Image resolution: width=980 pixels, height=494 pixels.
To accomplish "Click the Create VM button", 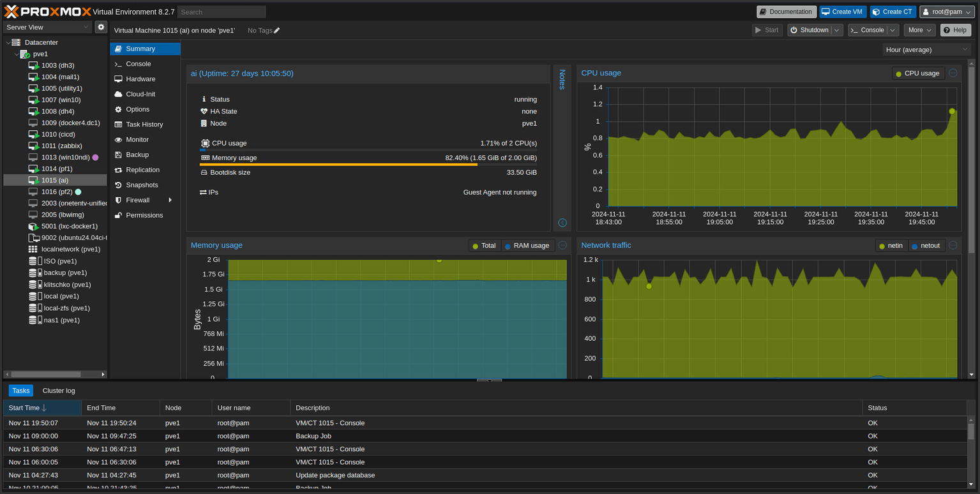I will click(x=843, y=12).
